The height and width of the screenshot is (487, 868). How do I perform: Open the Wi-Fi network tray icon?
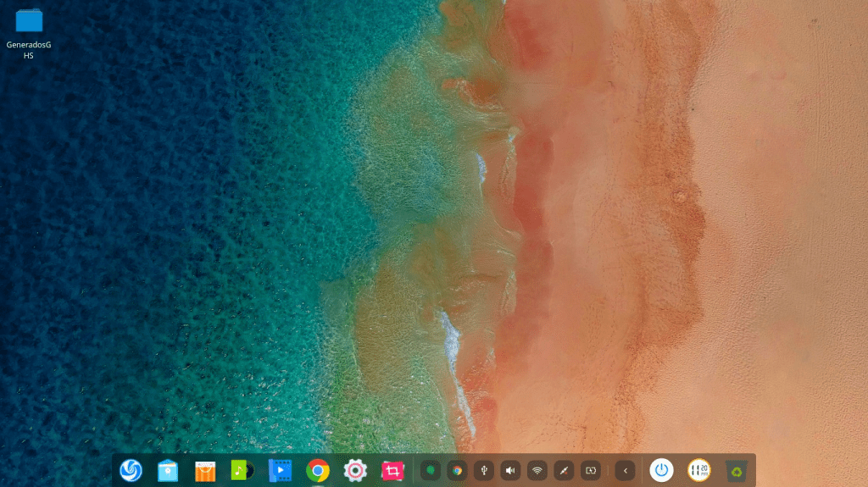[x=536, y=470]
